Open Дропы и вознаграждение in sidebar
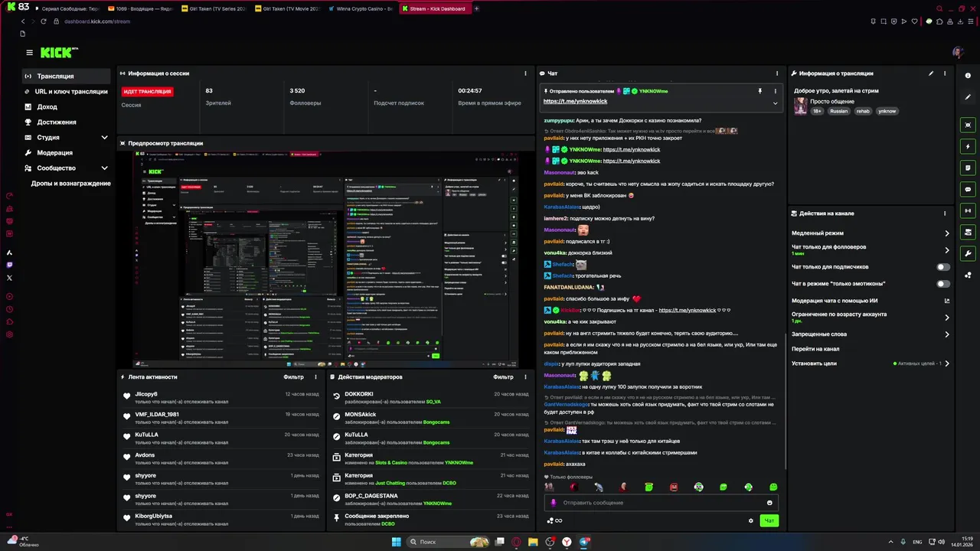980x551 pixels. point(70,184)
